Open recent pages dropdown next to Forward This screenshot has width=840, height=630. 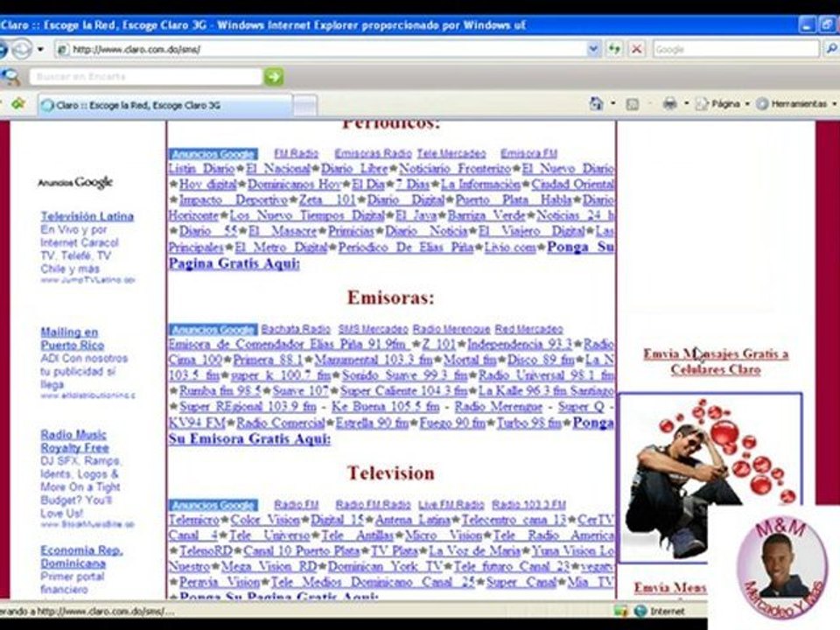point(40,49)
